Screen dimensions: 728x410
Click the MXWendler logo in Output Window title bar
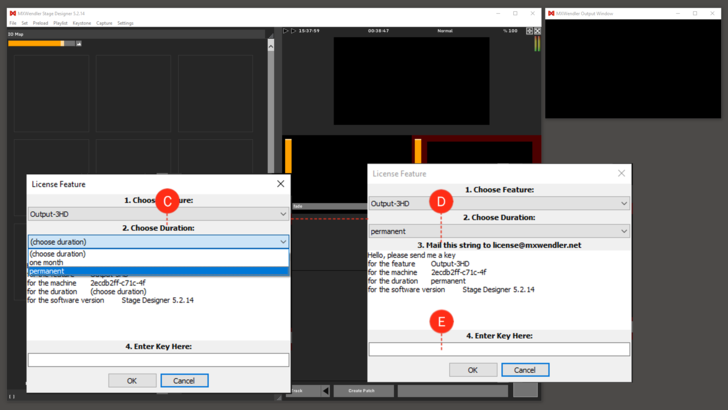[x=551, y=13]
